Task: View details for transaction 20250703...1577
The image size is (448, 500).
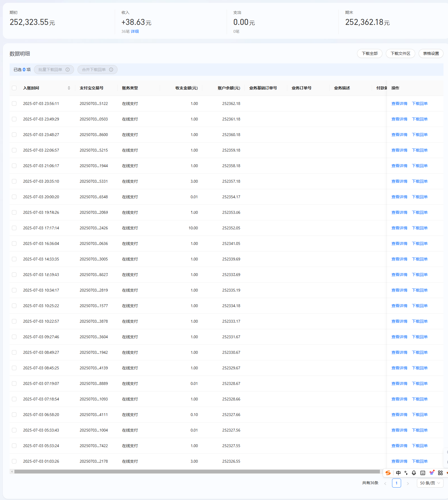Action: point(399,306)
